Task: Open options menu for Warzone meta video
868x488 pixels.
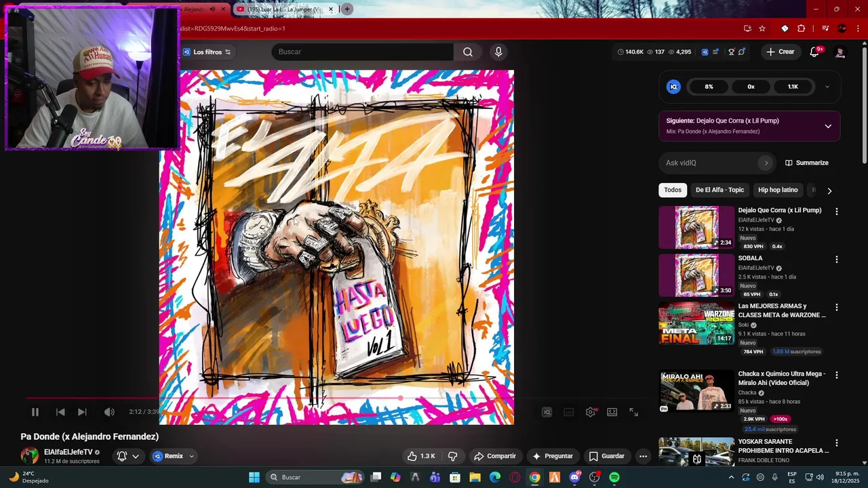Action: click(836, 307)
